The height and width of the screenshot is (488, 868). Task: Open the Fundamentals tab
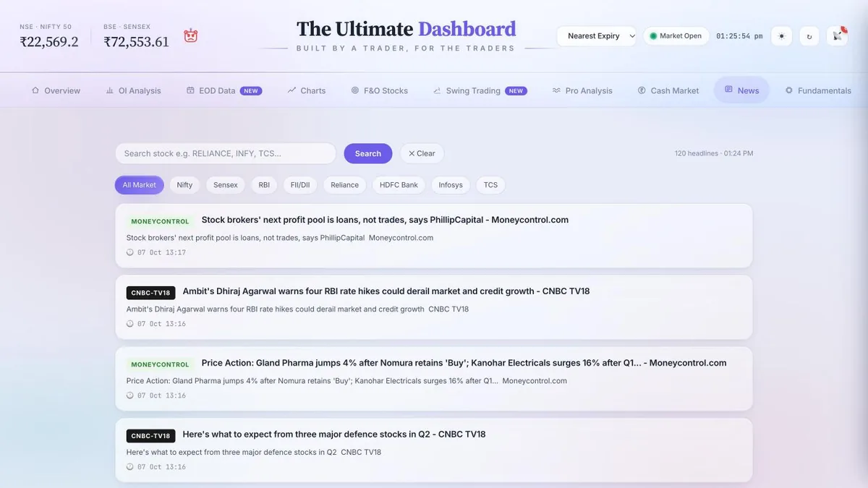tap(818, 90)
